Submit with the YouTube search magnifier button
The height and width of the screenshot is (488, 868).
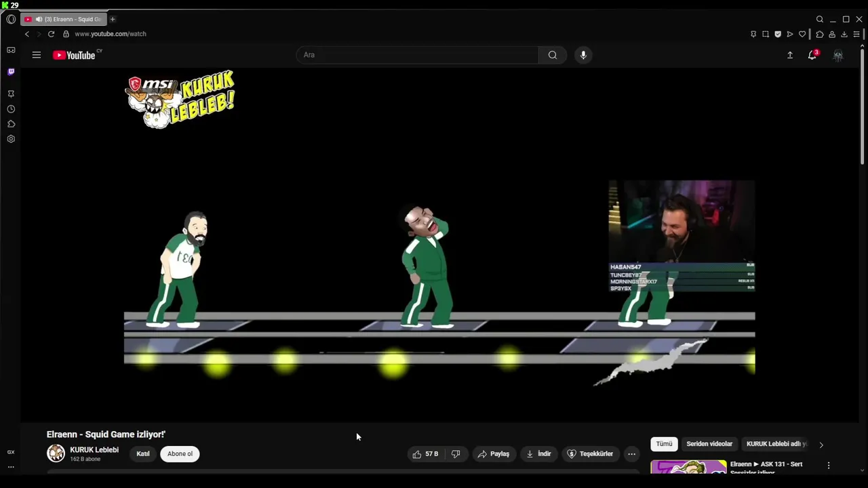(x=553, y=55)
